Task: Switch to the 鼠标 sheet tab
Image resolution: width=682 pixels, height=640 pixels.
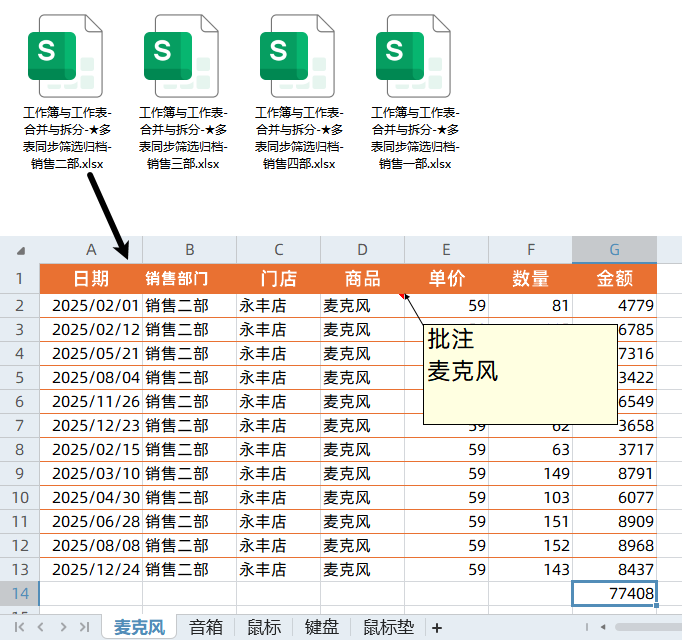Action: coord(263,627)
